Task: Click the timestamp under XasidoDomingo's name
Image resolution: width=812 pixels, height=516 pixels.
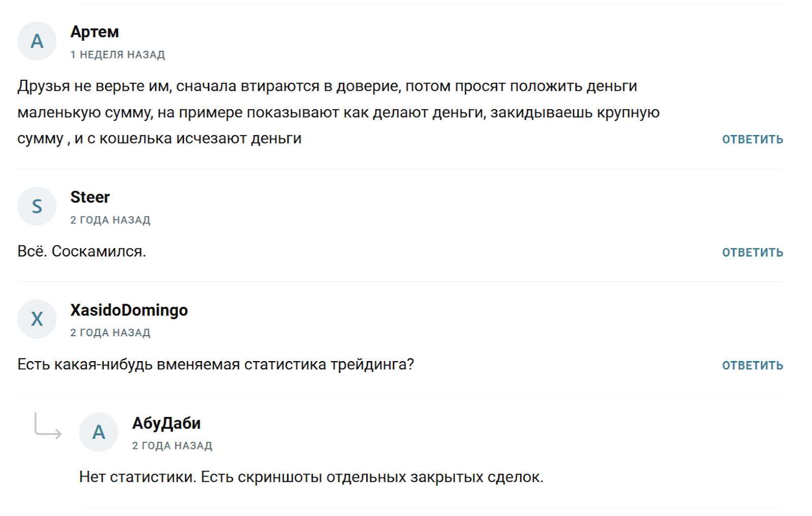Action: point(110,333)
